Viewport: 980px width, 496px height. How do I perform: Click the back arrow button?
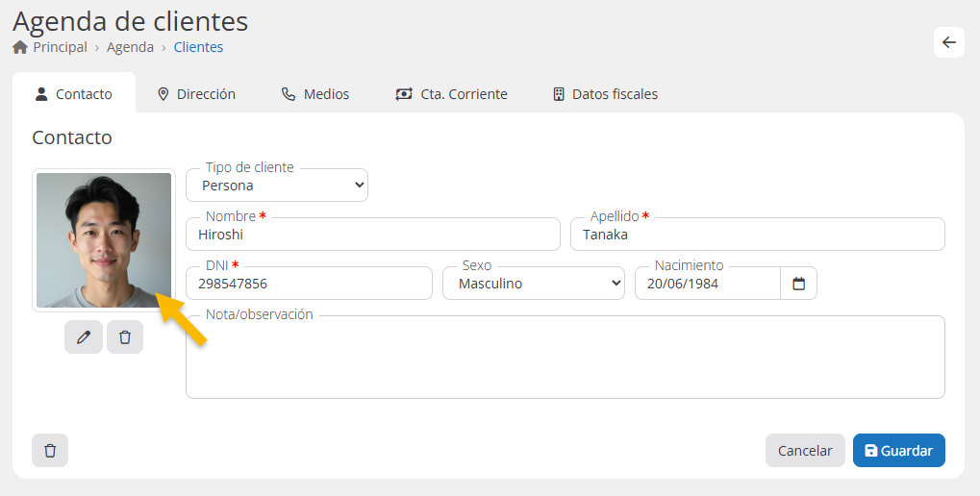(948, 42)
